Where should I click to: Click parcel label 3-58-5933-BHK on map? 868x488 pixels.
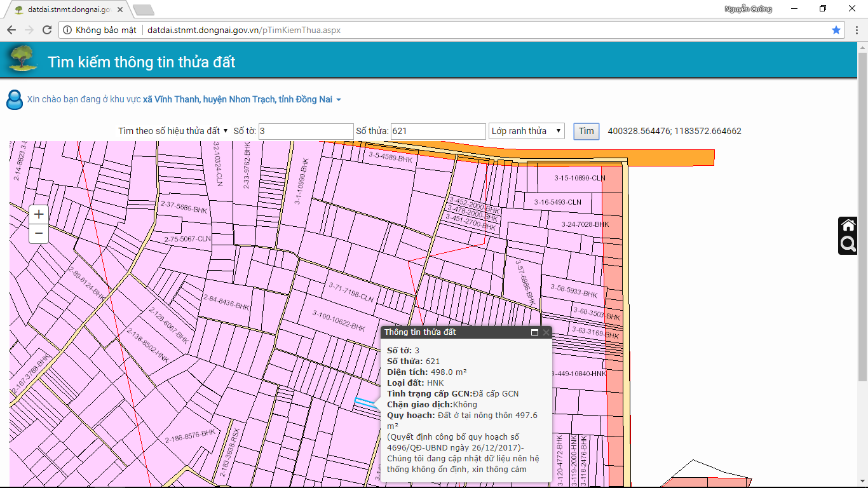574,291
